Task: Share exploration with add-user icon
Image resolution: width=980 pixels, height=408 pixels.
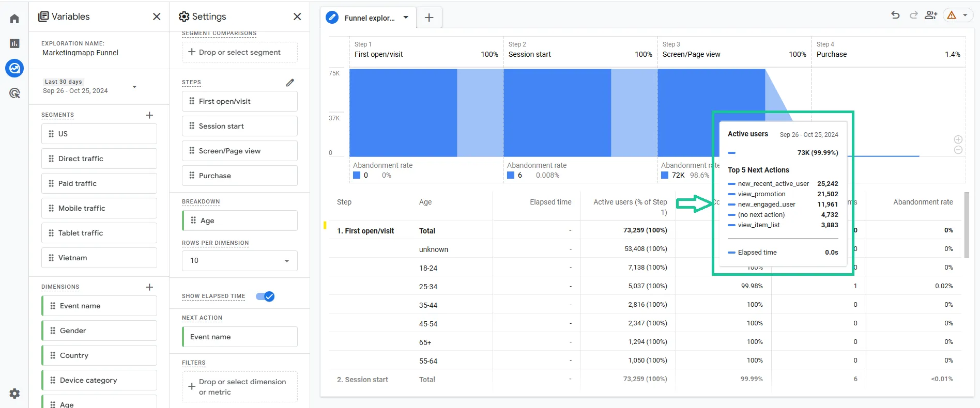Action: 931,15
